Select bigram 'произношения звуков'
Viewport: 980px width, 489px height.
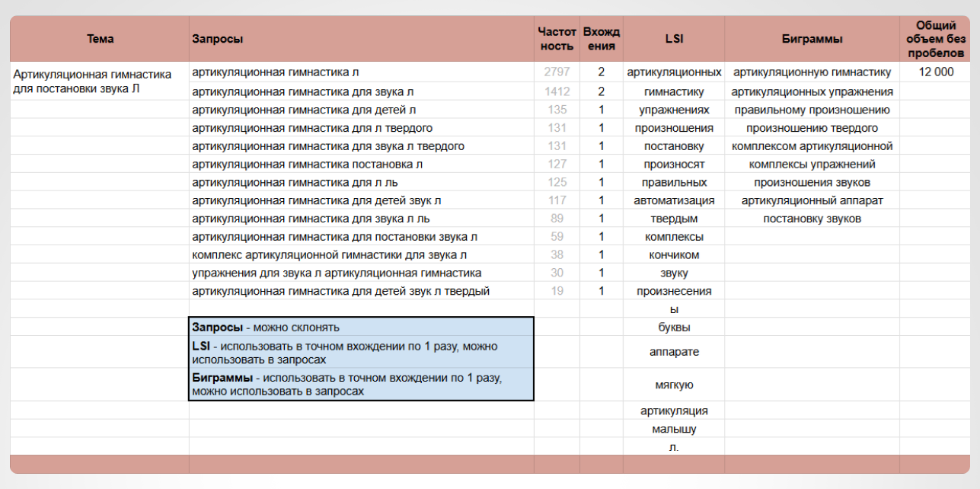[x=812, y=183]
